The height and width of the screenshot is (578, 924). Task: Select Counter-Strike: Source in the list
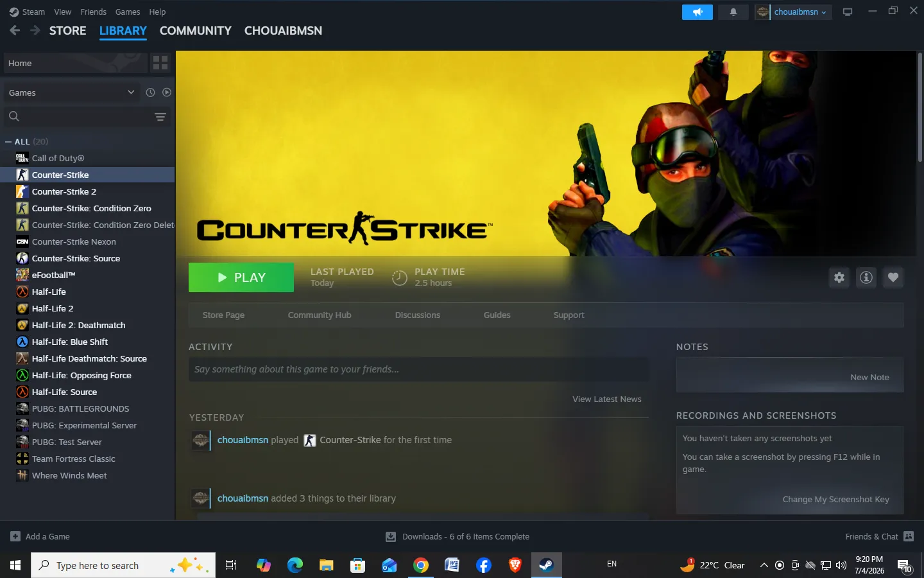(87, 258)
